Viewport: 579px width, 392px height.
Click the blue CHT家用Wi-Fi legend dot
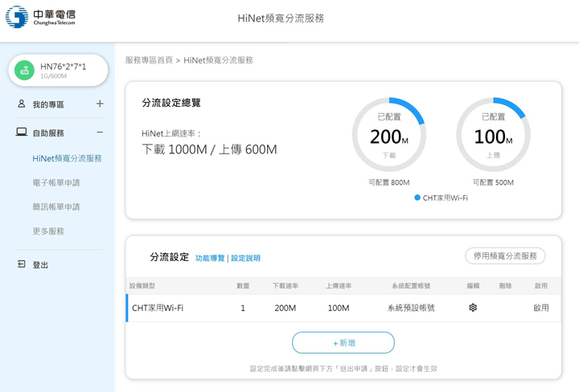click(x=417, y=198)
